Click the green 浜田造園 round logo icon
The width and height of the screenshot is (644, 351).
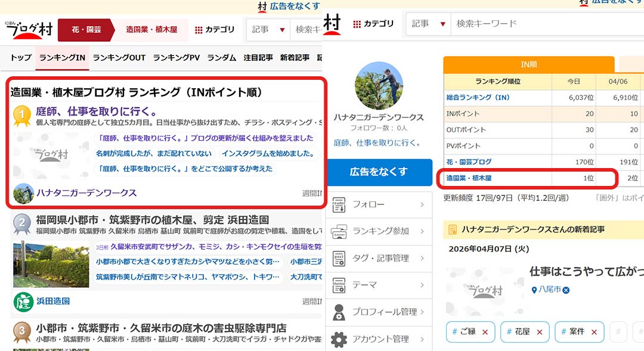(x=23, y=302)
